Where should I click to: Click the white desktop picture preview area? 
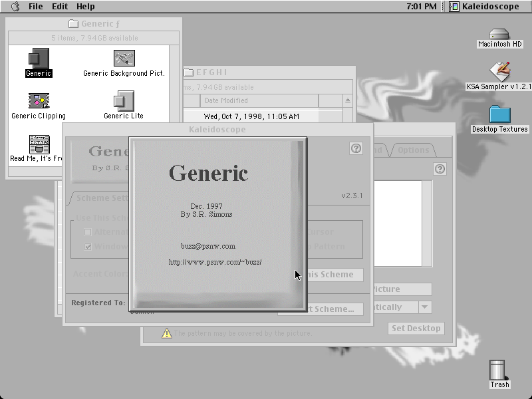tap(398, 223)
